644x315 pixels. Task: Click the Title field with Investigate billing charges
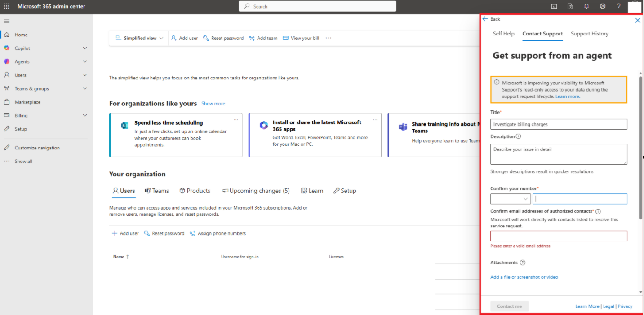pyautogui.click(x=559, y=124)
